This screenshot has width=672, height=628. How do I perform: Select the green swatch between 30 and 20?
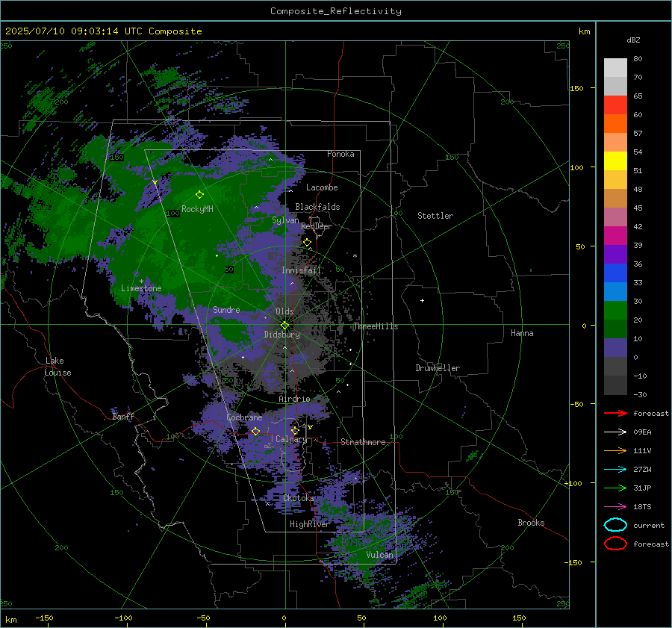coord(615,311)
